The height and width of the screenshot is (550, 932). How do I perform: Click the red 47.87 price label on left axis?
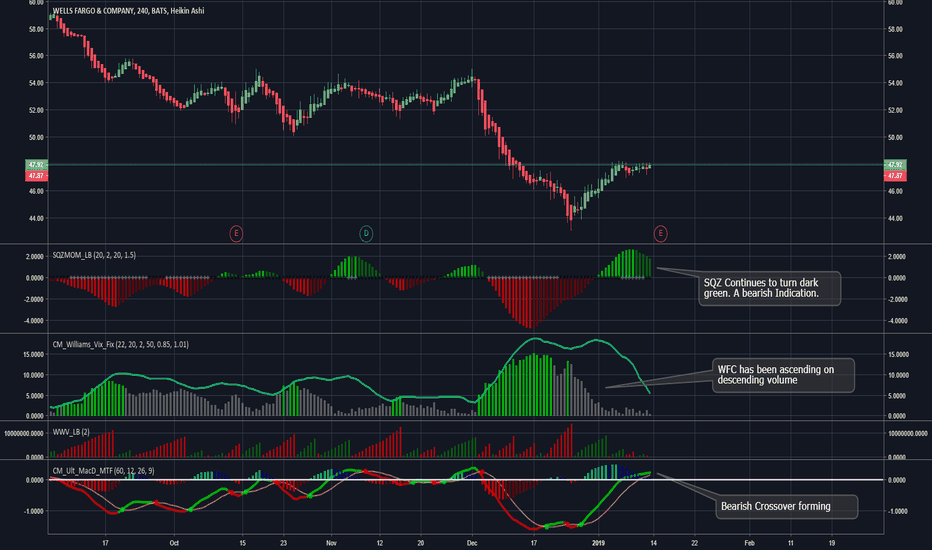coord(36,176)
